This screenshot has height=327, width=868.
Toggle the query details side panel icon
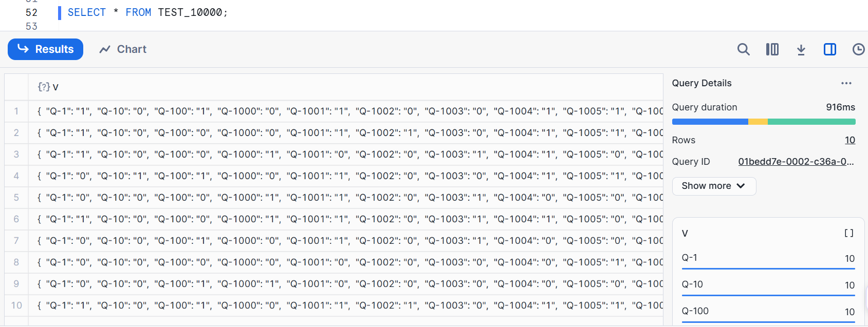tap(829, 49)
